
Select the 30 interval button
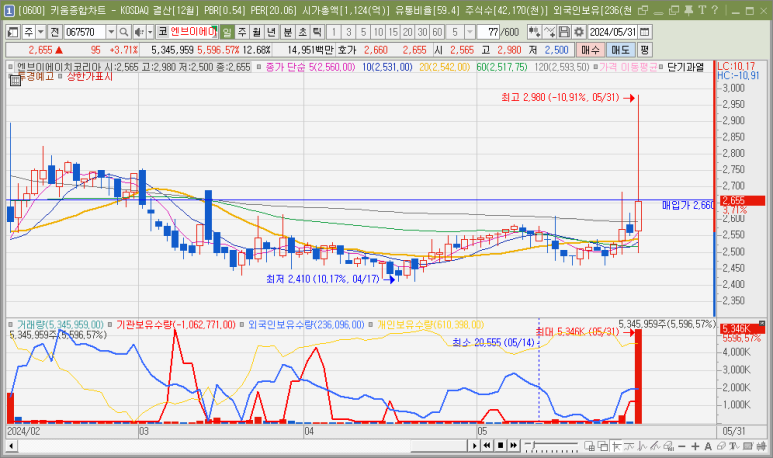(422, 33)
